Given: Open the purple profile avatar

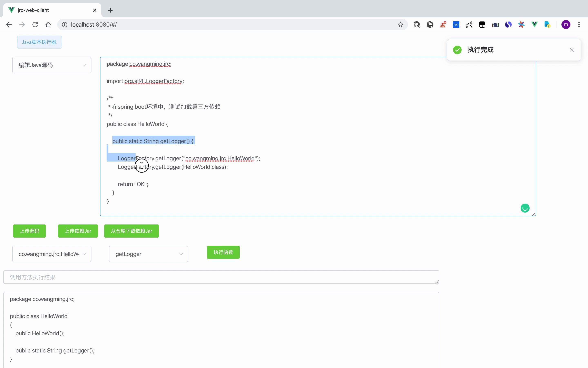Looking at the screenshot, I should [566, 25].
